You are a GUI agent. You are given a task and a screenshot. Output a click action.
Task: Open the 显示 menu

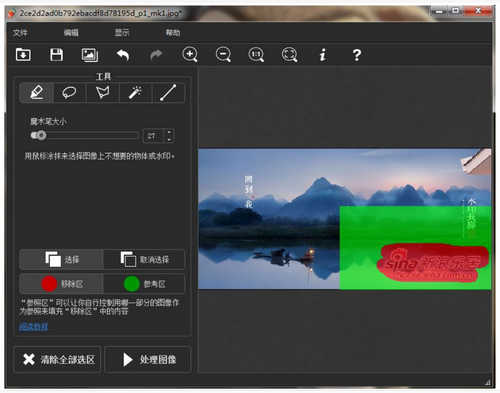tap(122, 33)
